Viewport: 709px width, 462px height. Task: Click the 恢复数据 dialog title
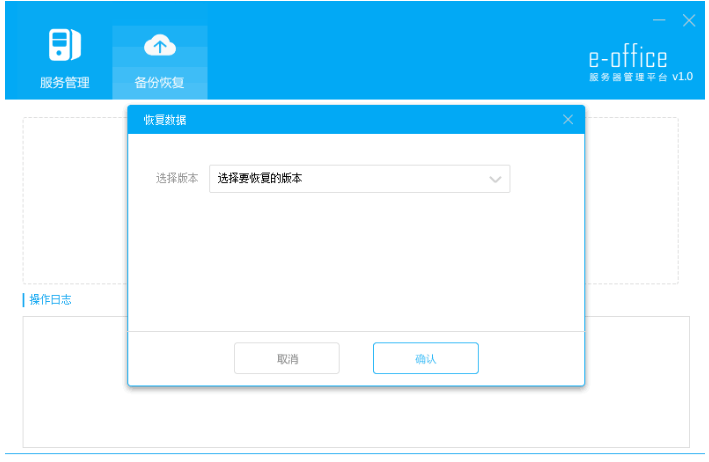click(165, 120)
